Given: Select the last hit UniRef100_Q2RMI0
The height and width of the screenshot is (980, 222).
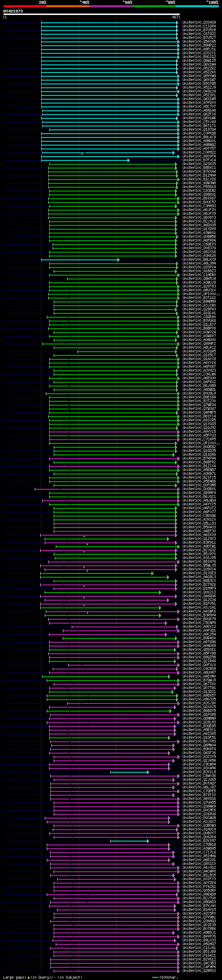Looking at the screenshot, I should tap(199, 971).
